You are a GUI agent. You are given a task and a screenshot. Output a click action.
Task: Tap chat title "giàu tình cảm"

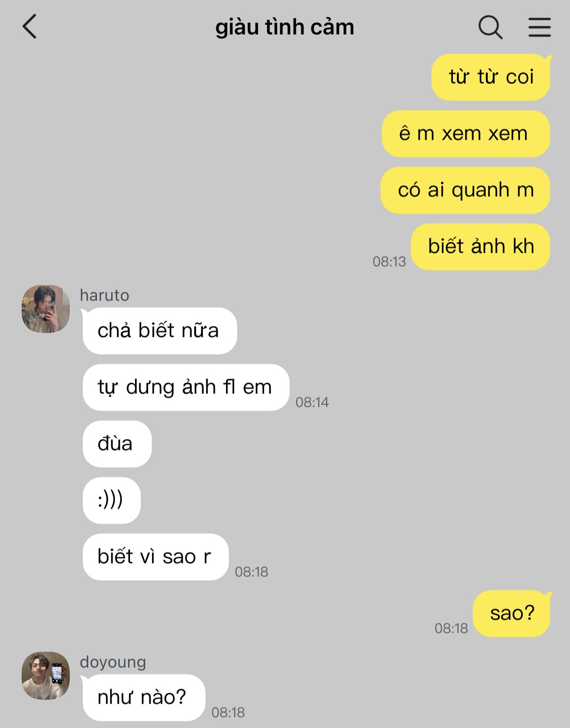285,27
